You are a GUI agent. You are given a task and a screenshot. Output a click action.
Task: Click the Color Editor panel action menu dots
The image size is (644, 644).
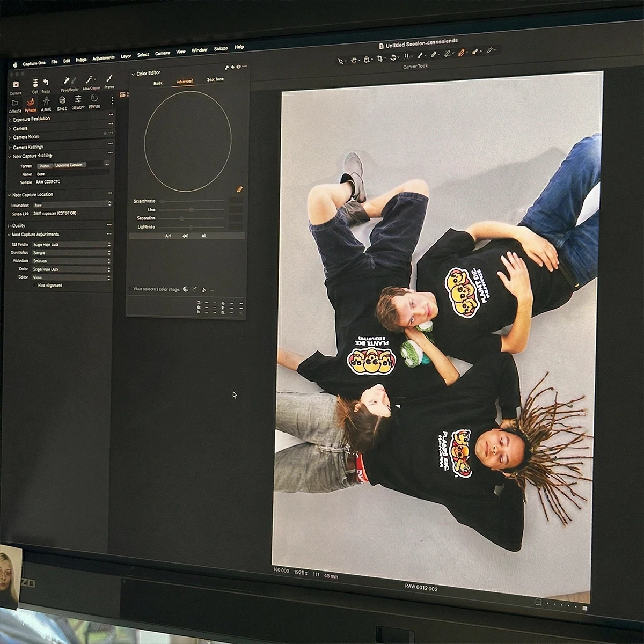click(x=245, y=67)
